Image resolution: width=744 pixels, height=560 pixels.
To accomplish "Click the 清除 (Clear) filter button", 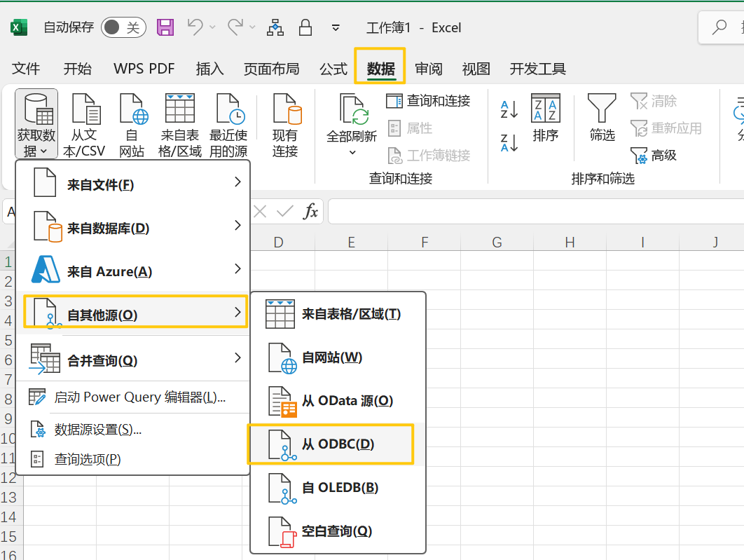I will point(654,101).
